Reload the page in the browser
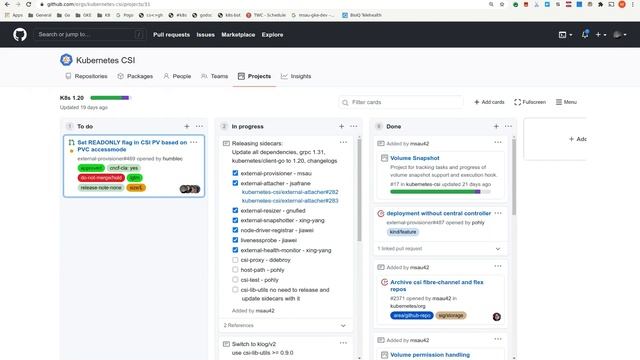Viewport: 640px width, 360px height. click(x=29, y=4)
